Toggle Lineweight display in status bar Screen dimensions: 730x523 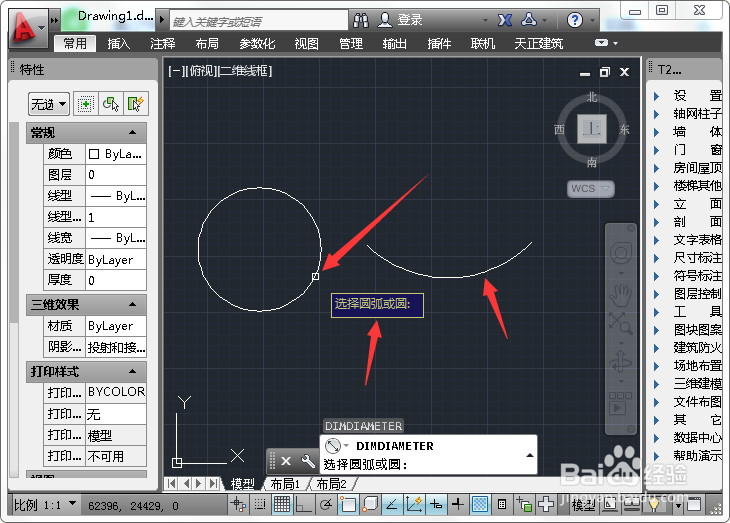tap(458, 504)
